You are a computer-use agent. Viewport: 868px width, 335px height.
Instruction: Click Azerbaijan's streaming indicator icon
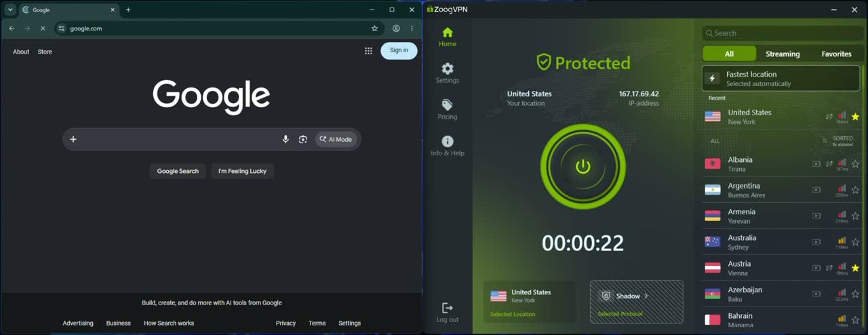click(x=816, y=294)
